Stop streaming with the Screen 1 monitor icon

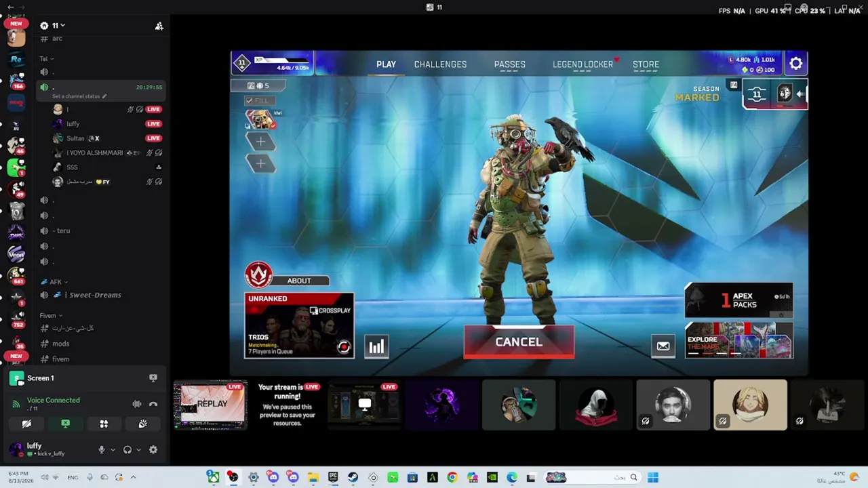[153, 378]
